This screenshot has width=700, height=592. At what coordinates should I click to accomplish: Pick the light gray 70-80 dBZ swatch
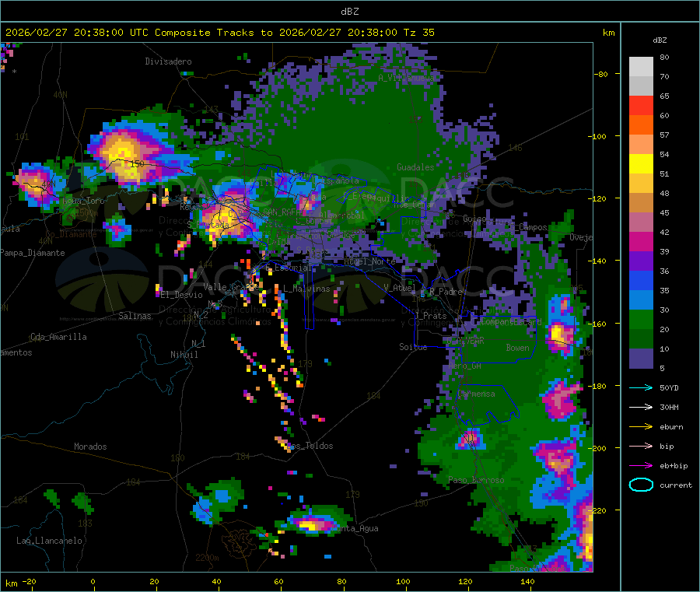(x=641, y=67)
